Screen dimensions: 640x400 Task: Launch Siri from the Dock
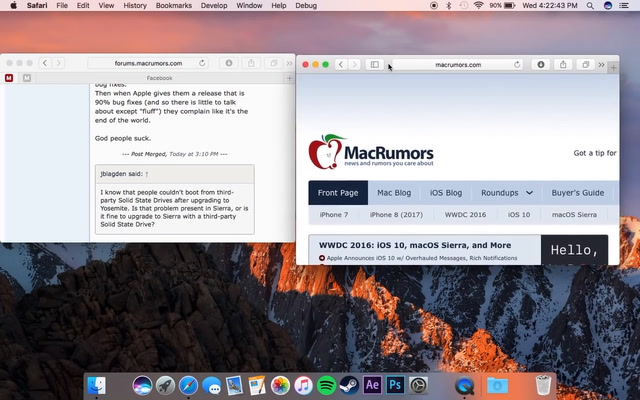click(x=142, y=385)
